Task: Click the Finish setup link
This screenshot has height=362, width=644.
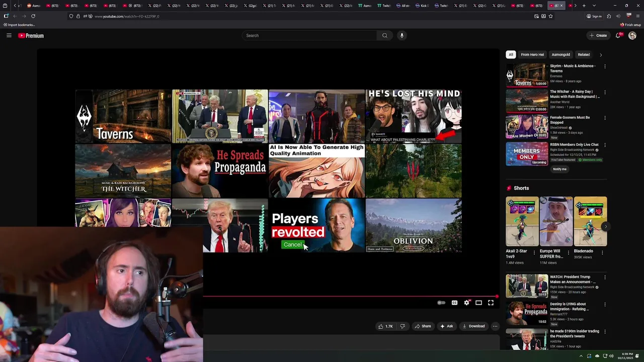Action: coord(630,25)
